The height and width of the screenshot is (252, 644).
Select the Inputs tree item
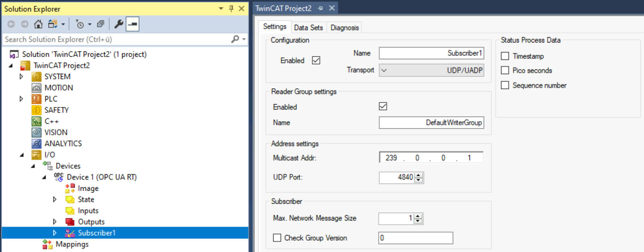[88, 211]
